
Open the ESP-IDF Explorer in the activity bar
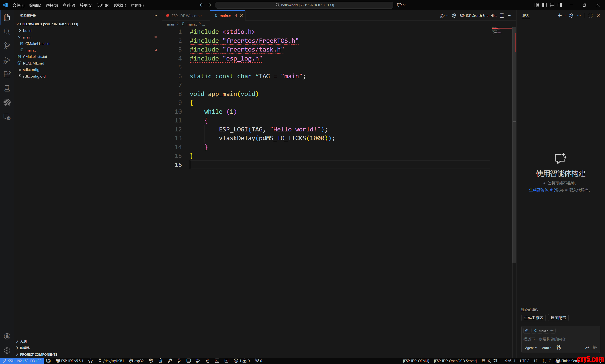click(7, 103)
